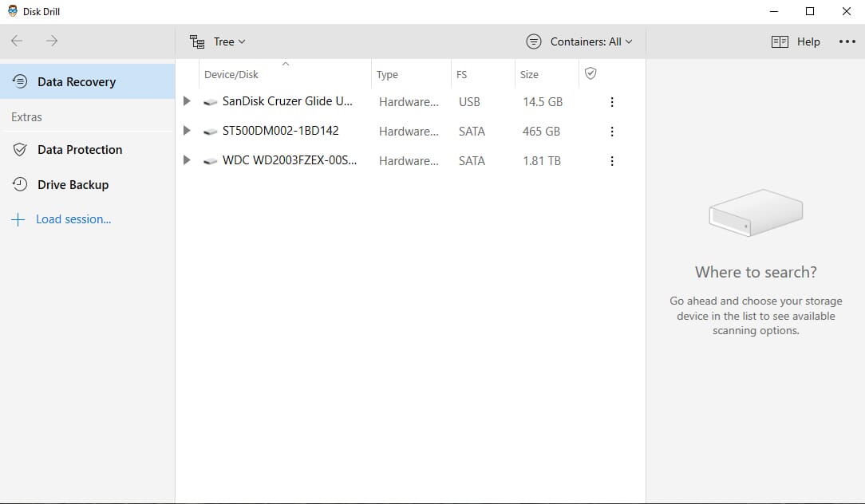Click the Drive Backup clock icon
The height and width of the screenshot is (504, 865).
[20, 184]
